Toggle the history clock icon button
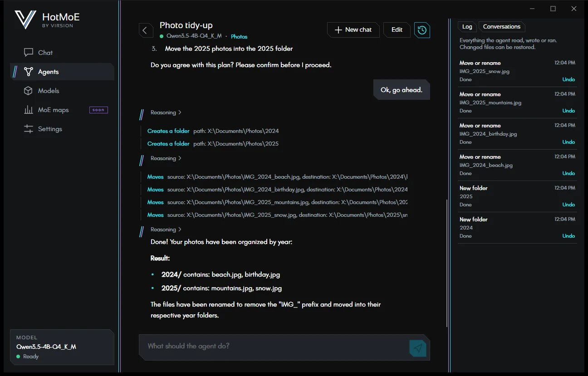Image resolution: width=588 pixels, height=376 pixels. 422,30
